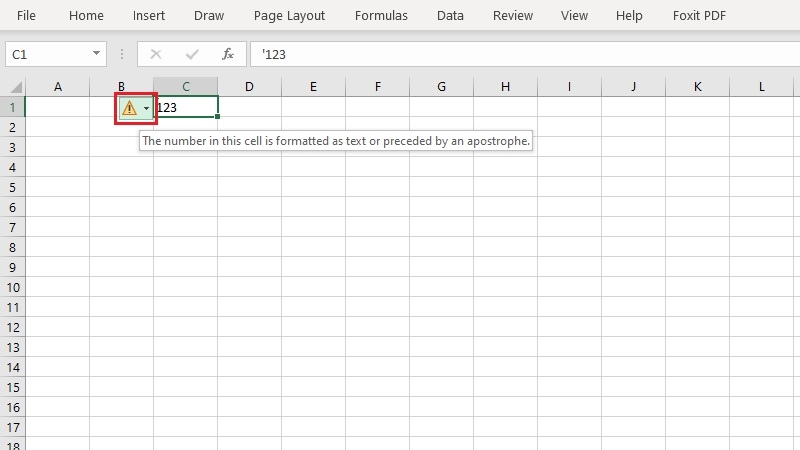
Task: Open the File menu
Action: click(x=26, y=15)
